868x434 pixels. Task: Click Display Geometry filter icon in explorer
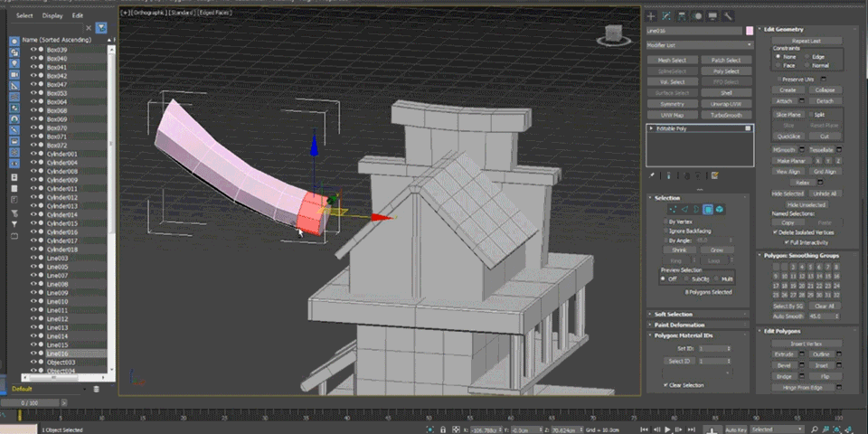(14, 42)
